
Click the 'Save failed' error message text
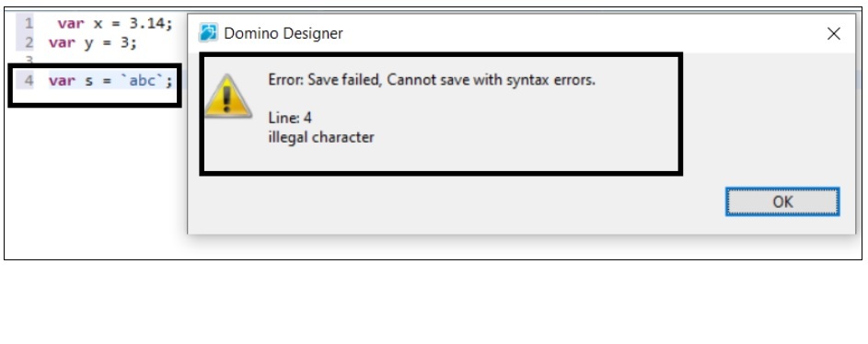coord(432,80)
